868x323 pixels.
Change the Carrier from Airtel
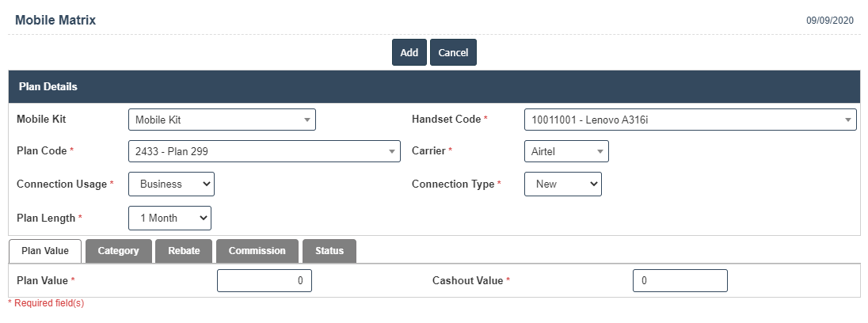point(566,151)
